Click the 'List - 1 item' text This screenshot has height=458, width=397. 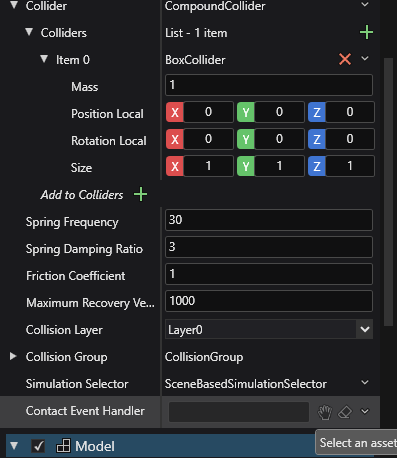pos(196,33)
